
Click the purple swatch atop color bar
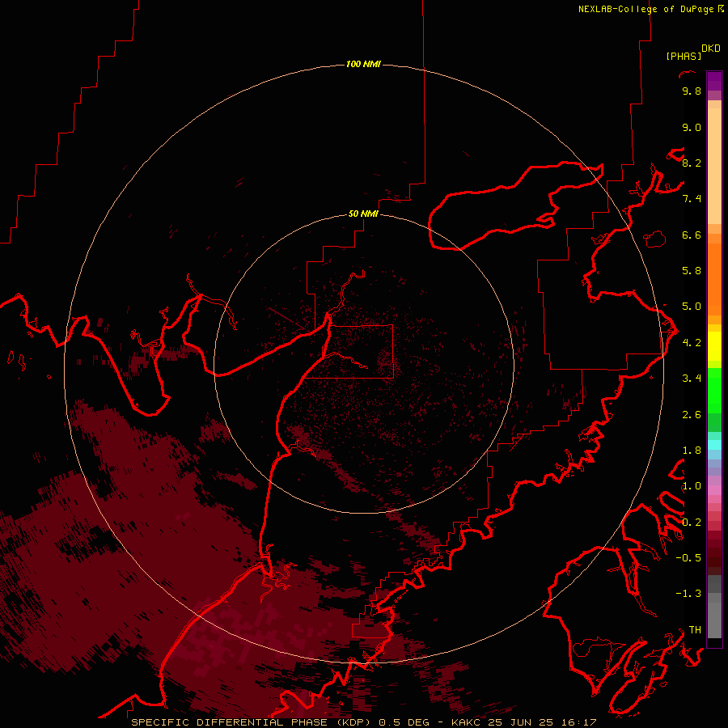[714, 80]
